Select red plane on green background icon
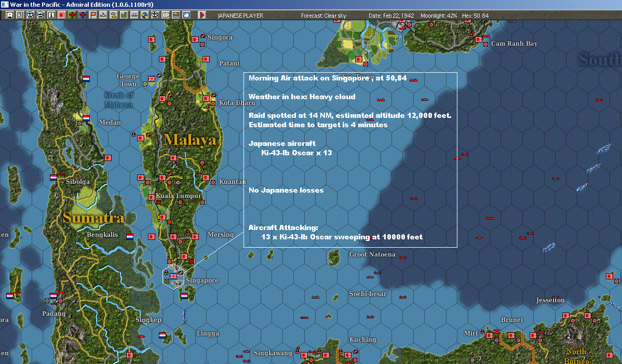This screenshot has height=364, width=622. pos(72,15)
